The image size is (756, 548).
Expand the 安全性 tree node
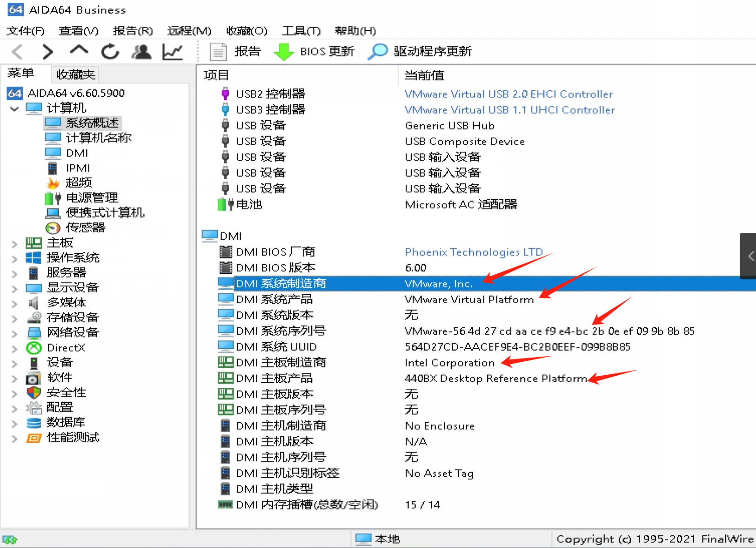(x=14, y=393)
